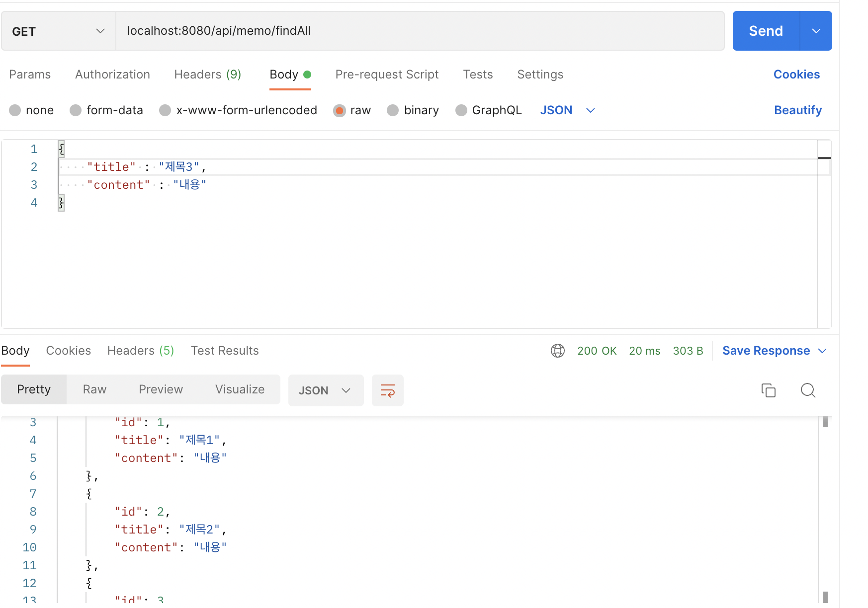This screenshot has height=608, width=868.
Task: Choose x-www-form-urlencoded body option
Action: 165,110
